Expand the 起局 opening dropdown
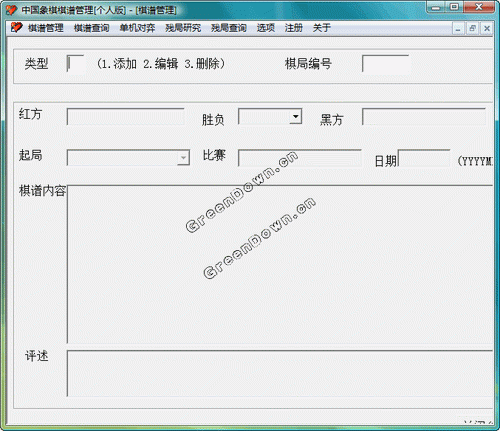This screenshot has width=500, height=431. [183, 158]
